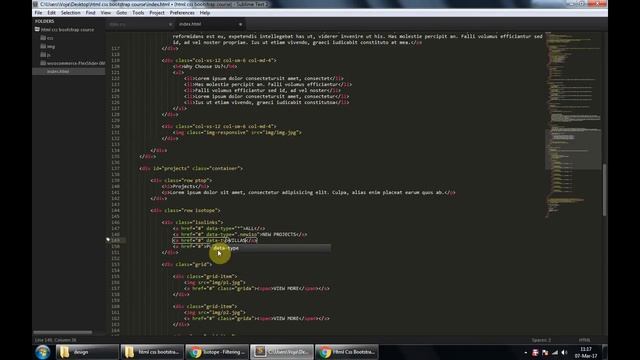Click the HTML syntax selector in status bar
640x360 pixels.
(x=584, y=340)
